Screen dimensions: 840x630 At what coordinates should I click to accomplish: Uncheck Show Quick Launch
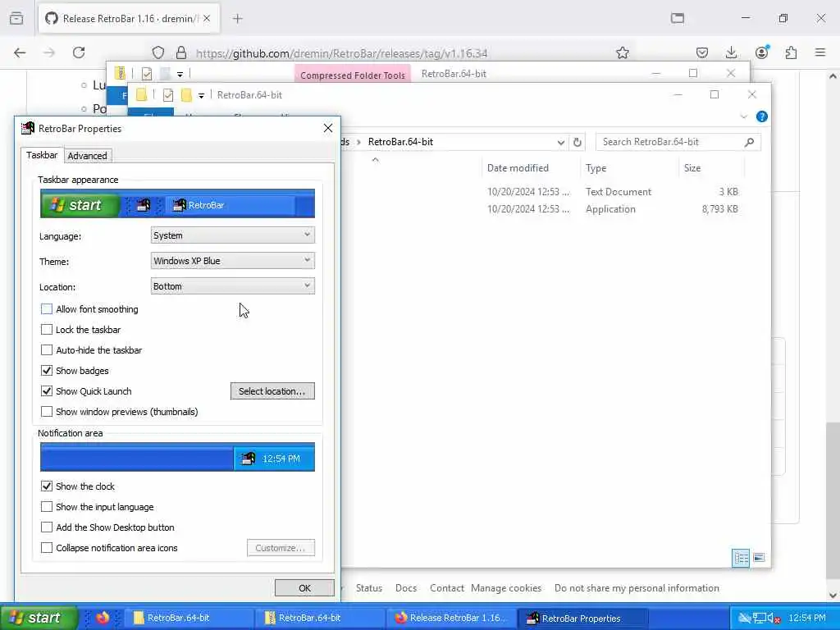click(47, 391)
